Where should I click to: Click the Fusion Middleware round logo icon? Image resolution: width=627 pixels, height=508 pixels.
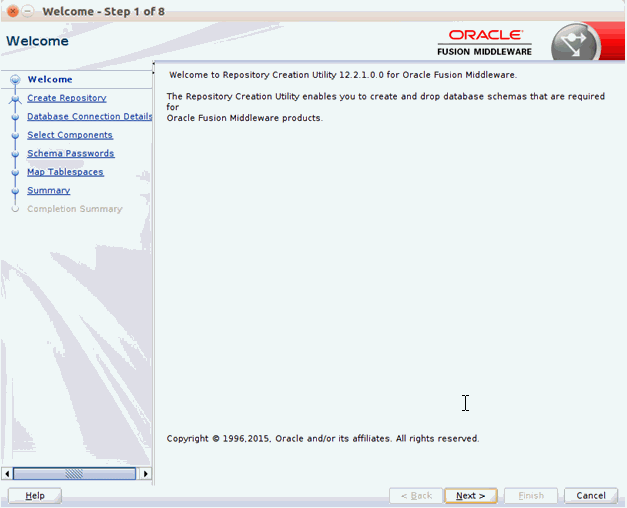(x=575, y=42)
